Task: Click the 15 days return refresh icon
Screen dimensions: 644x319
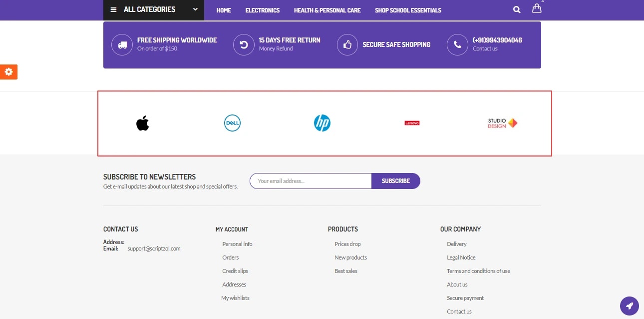Action: coord(244,45)
